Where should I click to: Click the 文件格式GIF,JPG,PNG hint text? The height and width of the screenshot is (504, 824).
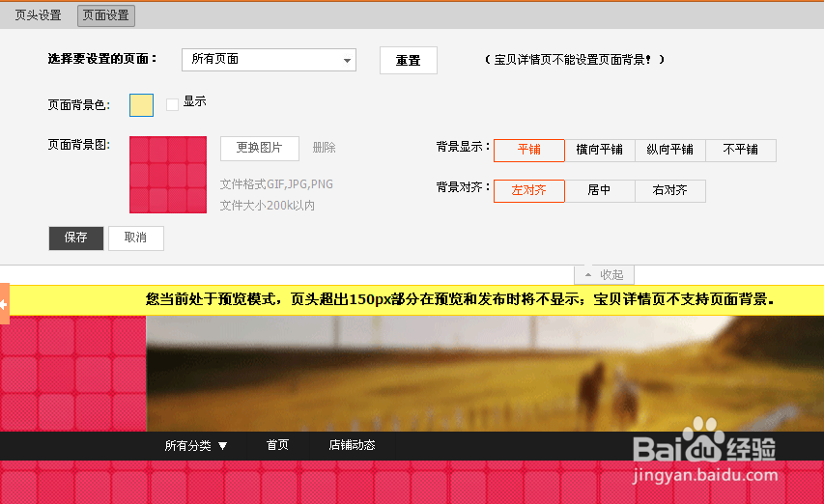pyautogui.click(x=276, y=184)
